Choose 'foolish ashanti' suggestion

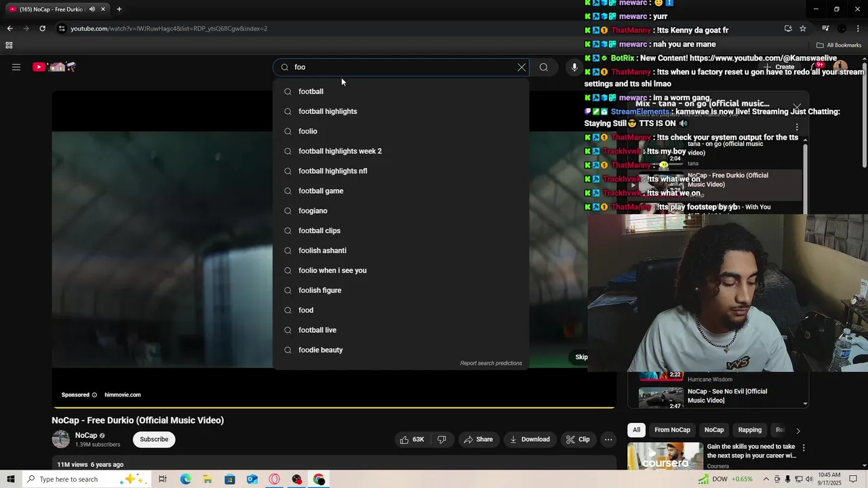click(x=401, y=251)
